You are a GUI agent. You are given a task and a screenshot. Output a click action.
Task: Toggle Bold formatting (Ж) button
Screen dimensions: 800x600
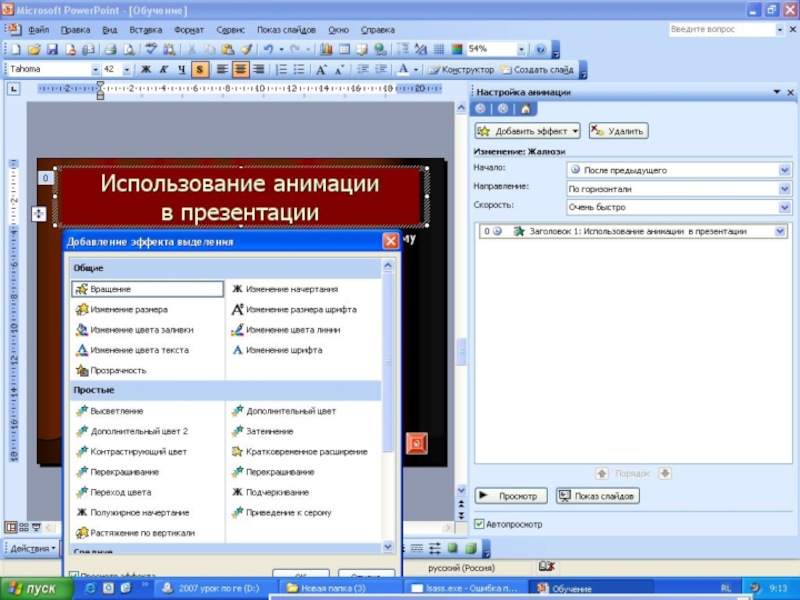[145, 70]
